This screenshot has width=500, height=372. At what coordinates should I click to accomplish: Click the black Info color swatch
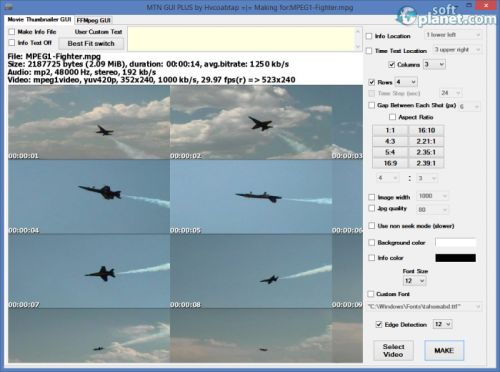pos(455,258)
